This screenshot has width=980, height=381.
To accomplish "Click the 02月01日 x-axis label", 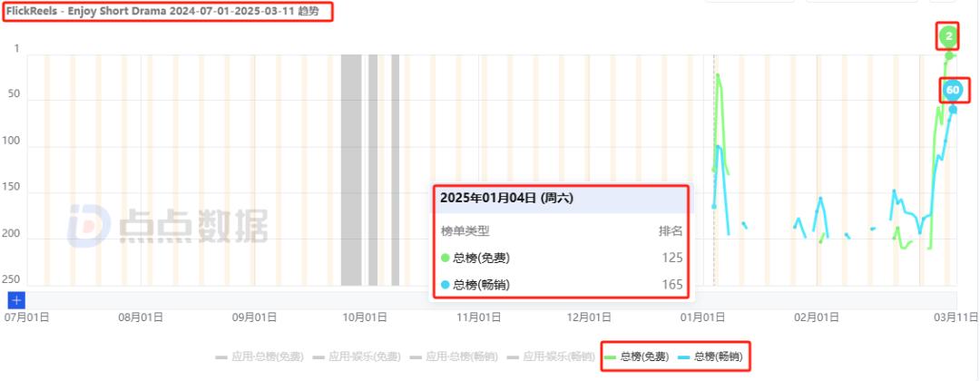I will [817, 317].
